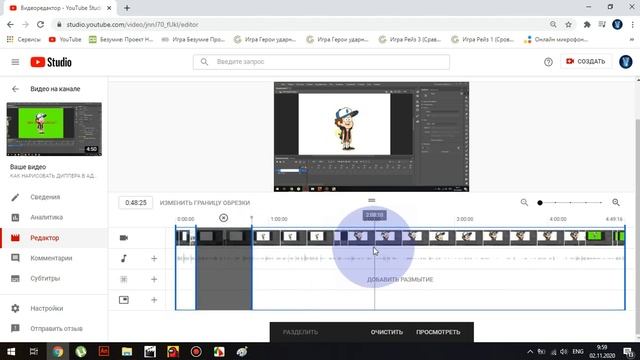Click the green screen frame in video track

595,236
